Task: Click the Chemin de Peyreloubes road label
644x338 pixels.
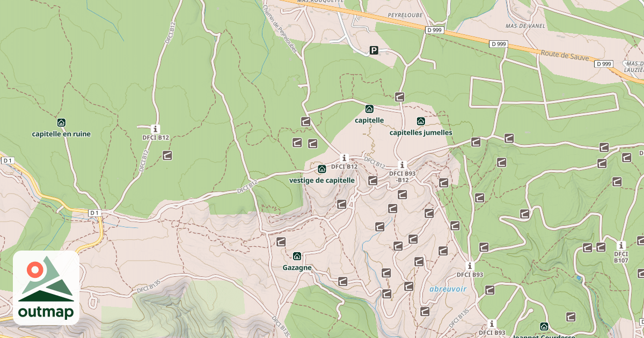Action: [279, 29]
